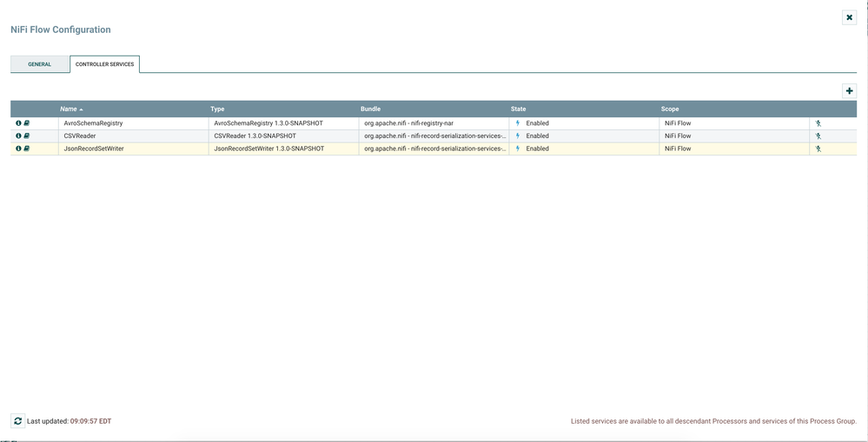This screenshot has width=868, height=442.
Task: Enabled lightning icon in JsonRecordSetWriter row
Action: [x=518, y=148]
